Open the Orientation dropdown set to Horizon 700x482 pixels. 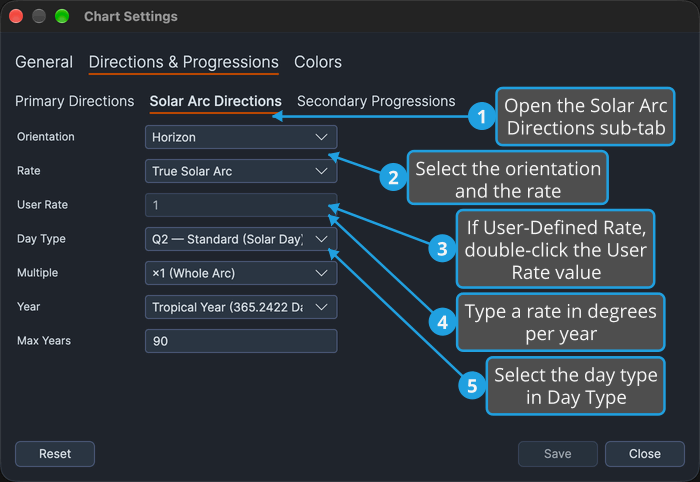click(241, 137)
